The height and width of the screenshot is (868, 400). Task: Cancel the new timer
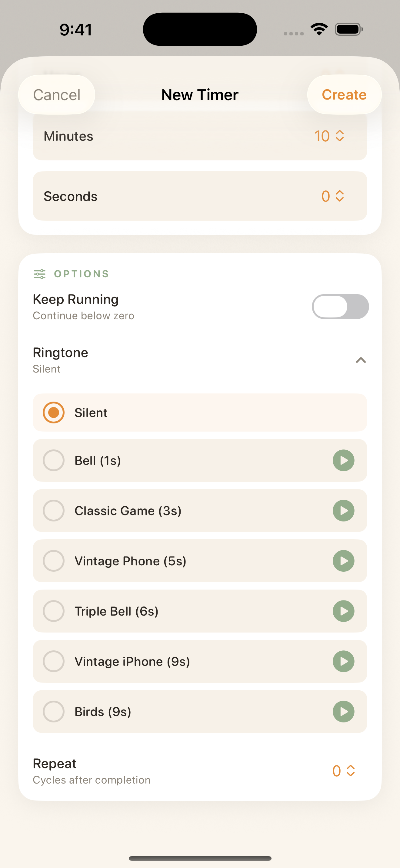click(x=57, y=95)
